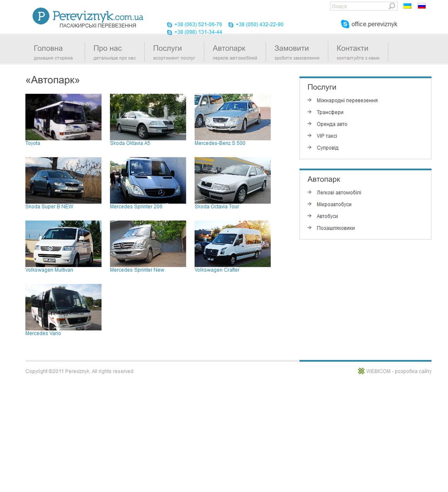Click the Toyota text link
Viewport: 448px width, 492px height.
click(x=33, y=143)
